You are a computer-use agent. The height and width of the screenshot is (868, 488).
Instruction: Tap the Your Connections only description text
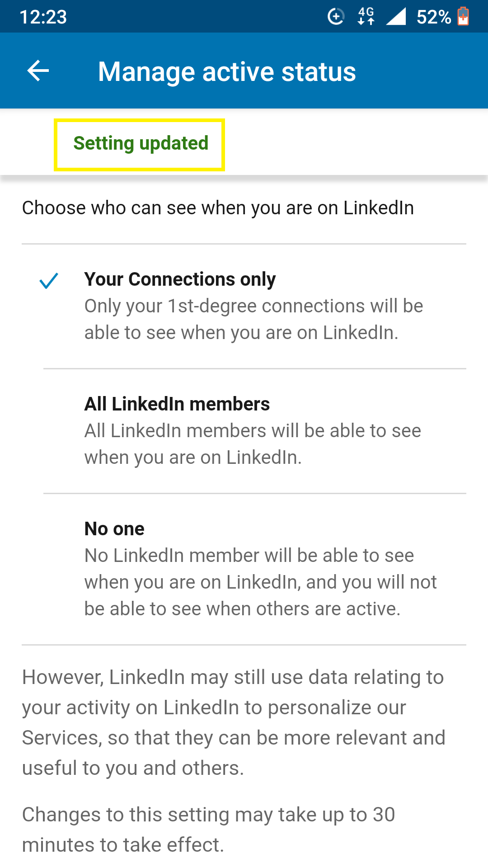pos(253,318)
